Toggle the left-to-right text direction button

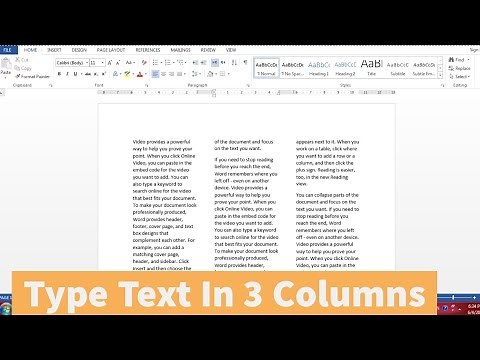pos(215,63)
